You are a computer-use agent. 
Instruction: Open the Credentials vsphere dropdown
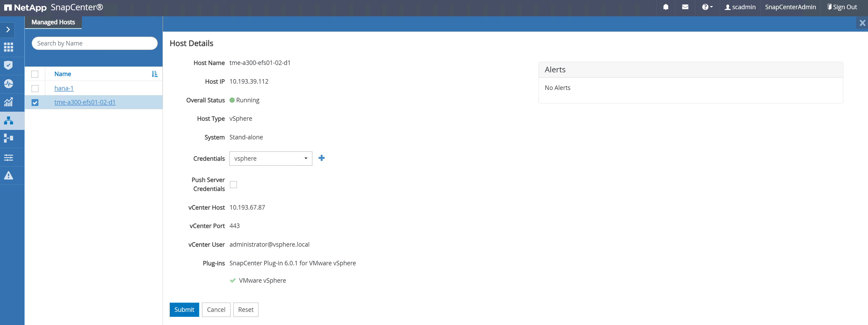click(270, 159)
